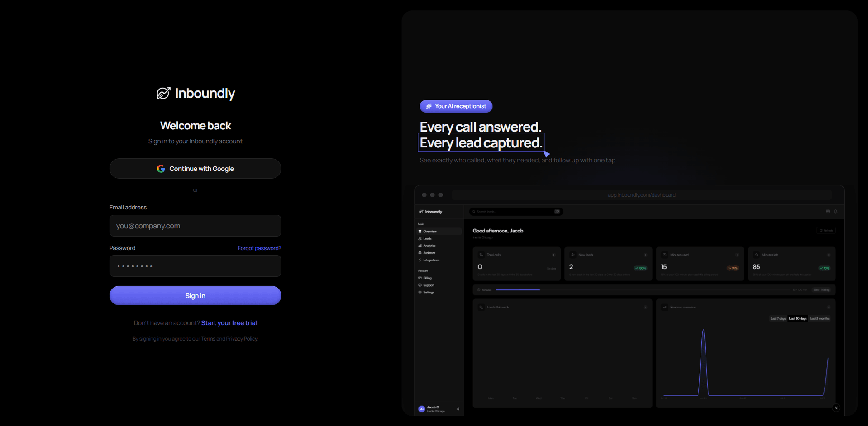Click the Your AI receptionist badge

tap(456, 106)
